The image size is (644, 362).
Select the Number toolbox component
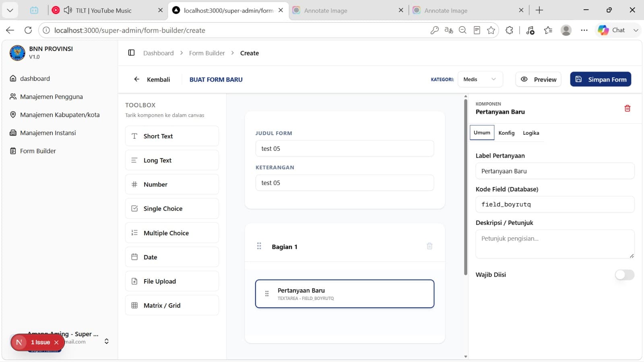pyautogui.click(x=172, y=184)
